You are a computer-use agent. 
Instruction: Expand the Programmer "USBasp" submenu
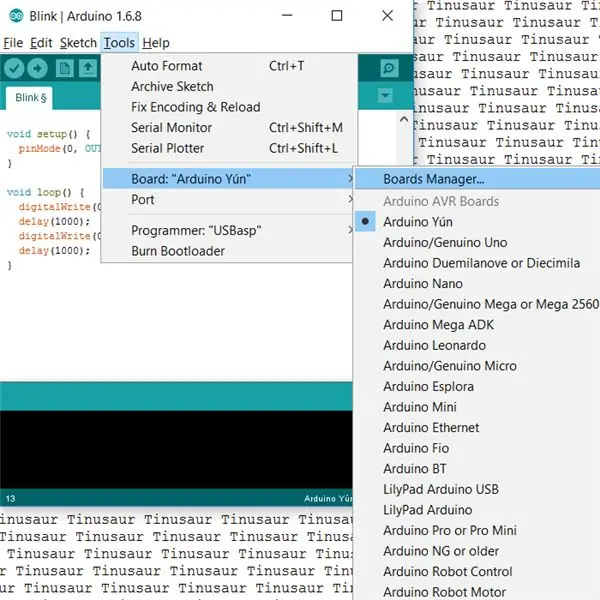tap(228, 230)
